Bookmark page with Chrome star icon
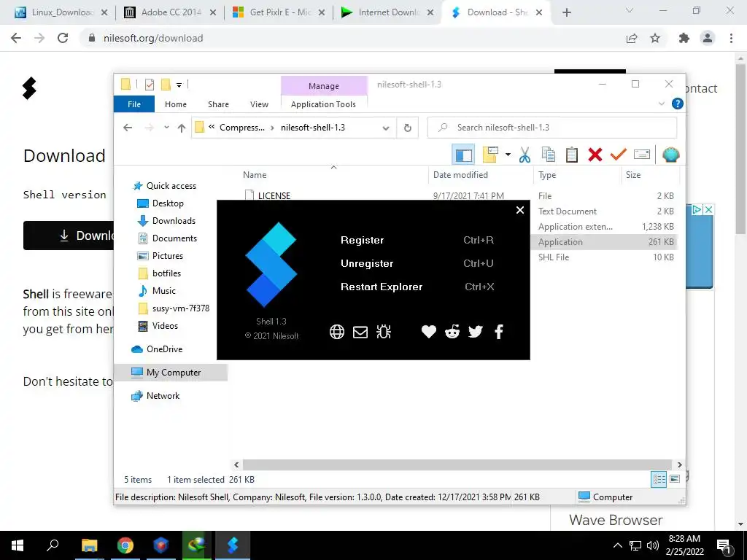 click(655, 38)
